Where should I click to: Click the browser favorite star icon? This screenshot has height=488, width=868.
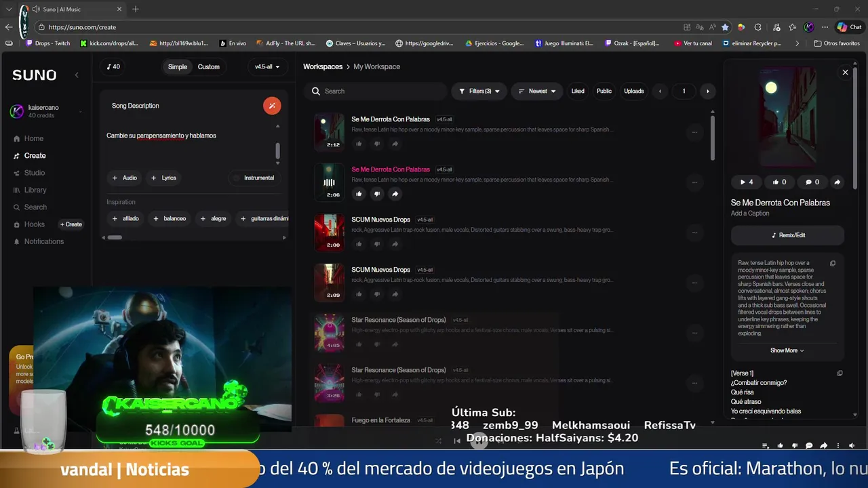click(x=725, y=27)
